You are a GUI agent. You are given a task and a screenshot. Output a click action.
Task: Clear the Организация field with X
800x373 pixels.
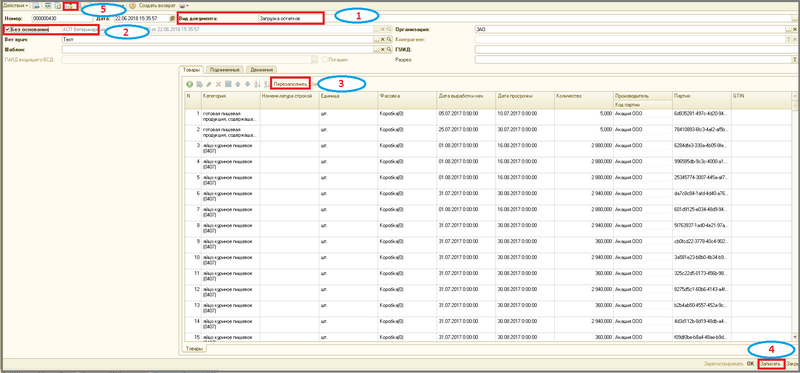pos(795,29)
